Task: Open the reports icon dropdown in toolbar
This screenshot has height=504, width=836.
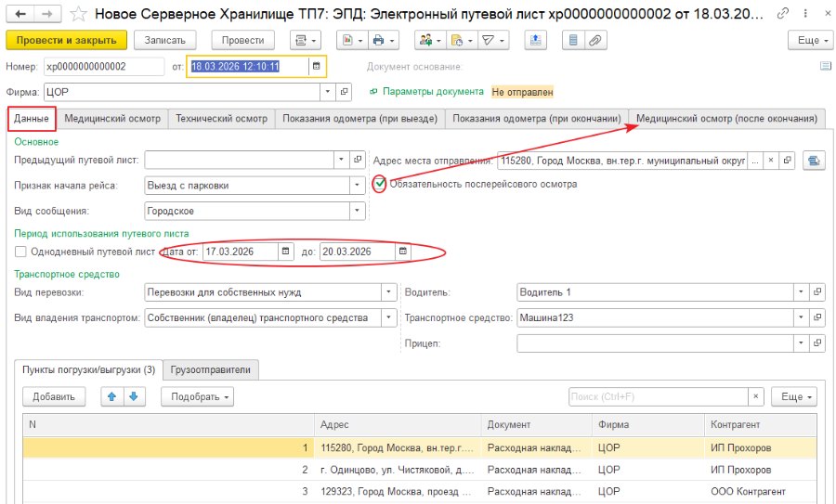Action: (x=352, y=40)
